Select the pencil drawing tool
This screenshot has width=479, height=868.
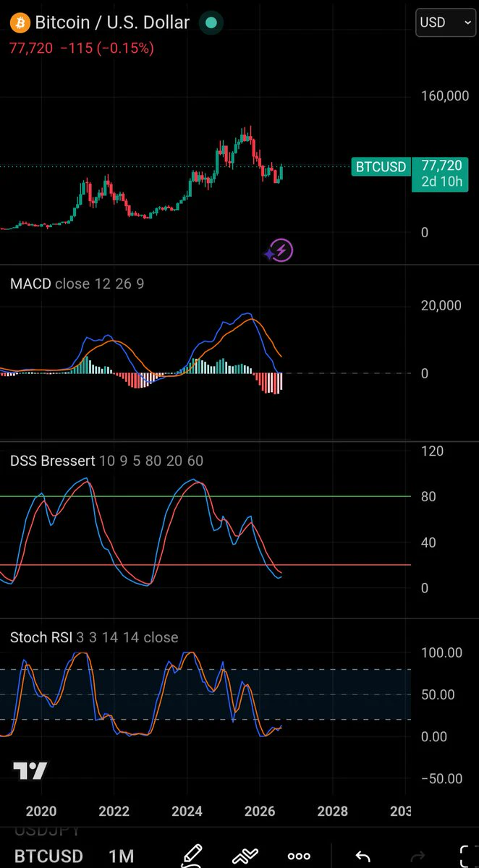[x=191, y=856]
